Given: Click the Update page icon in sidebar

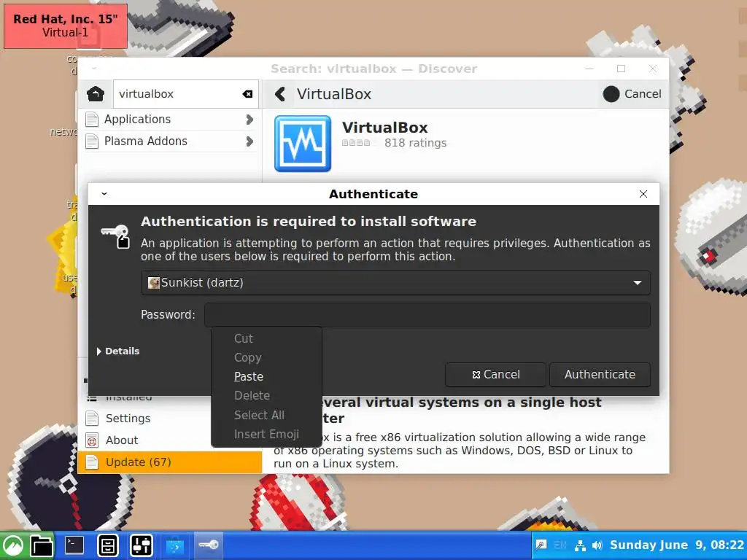Looking at the screenshot, I should tap(92, 462).
